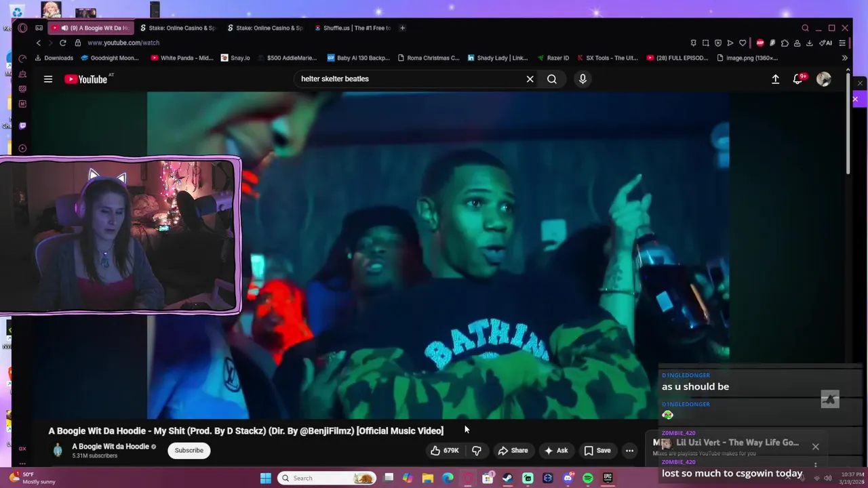Viewport: 868px width, 488px height.
Task: Subscribe to A Boogie Wit da Hoodie
Action: pyautogui.click(x=189, y=451)
